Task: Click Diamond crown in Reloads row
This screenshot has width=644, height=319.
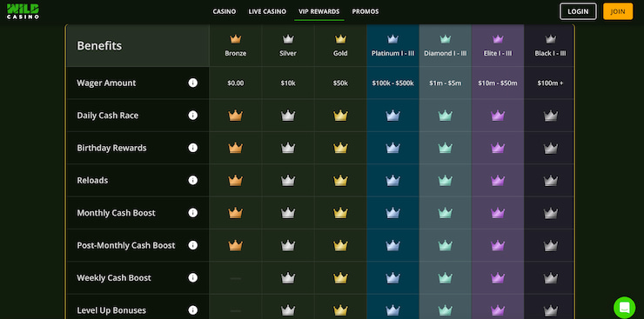Action: point(446,181)
